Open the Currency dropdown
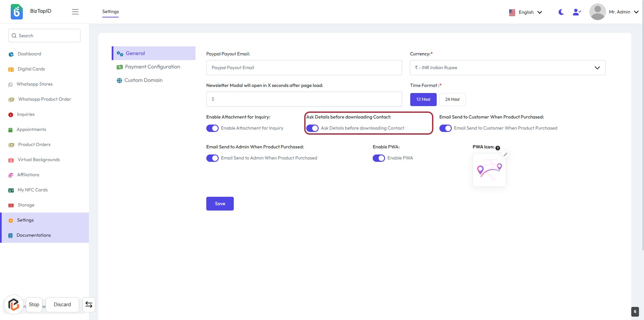The image size is (644, 320). (x=507, y=68)
